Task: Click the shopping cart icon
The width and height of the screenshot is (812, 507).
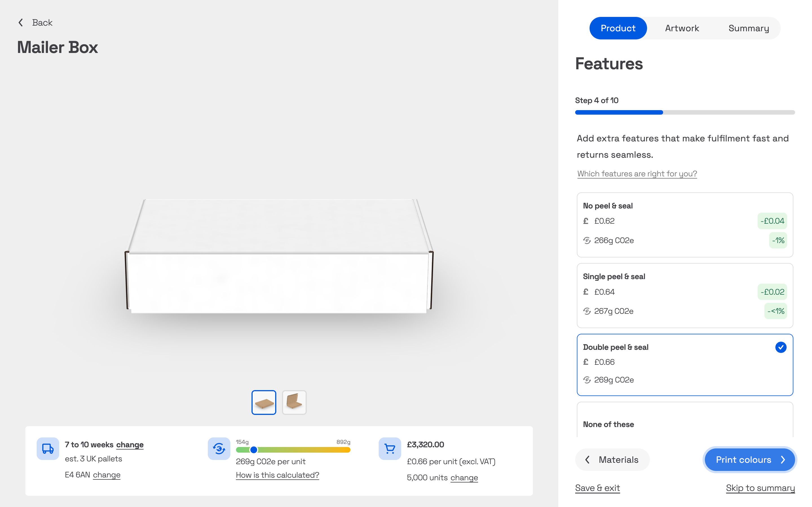Action: point(390,448)
